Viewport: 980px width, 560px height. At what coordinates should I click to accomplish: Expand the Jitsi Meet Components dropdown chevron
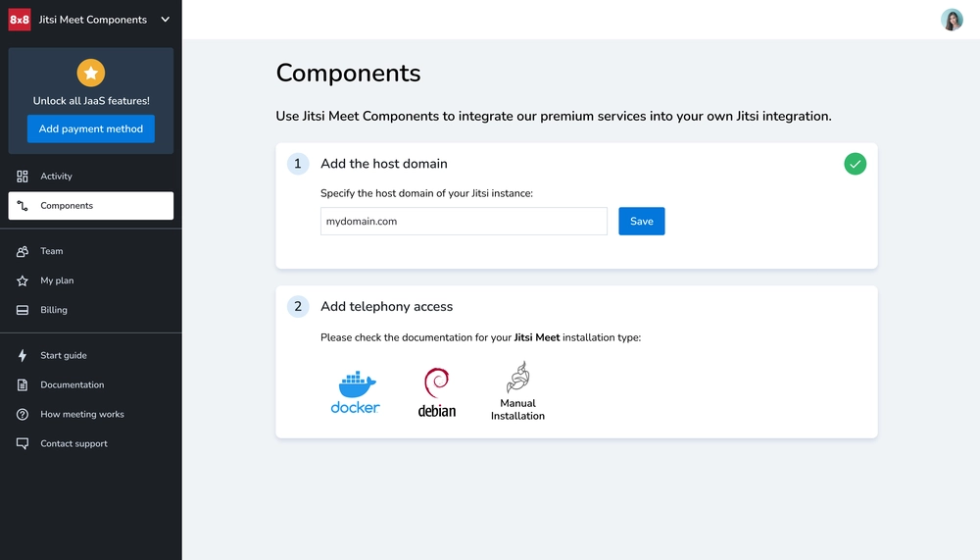pos(165,20)
